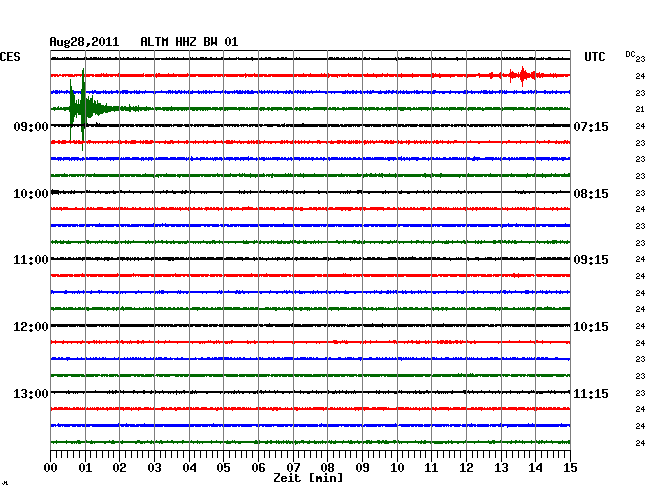Click the 11:15 UTC time label
The width and height of the screenshot is (650, 494).
[x=591, y=393]
